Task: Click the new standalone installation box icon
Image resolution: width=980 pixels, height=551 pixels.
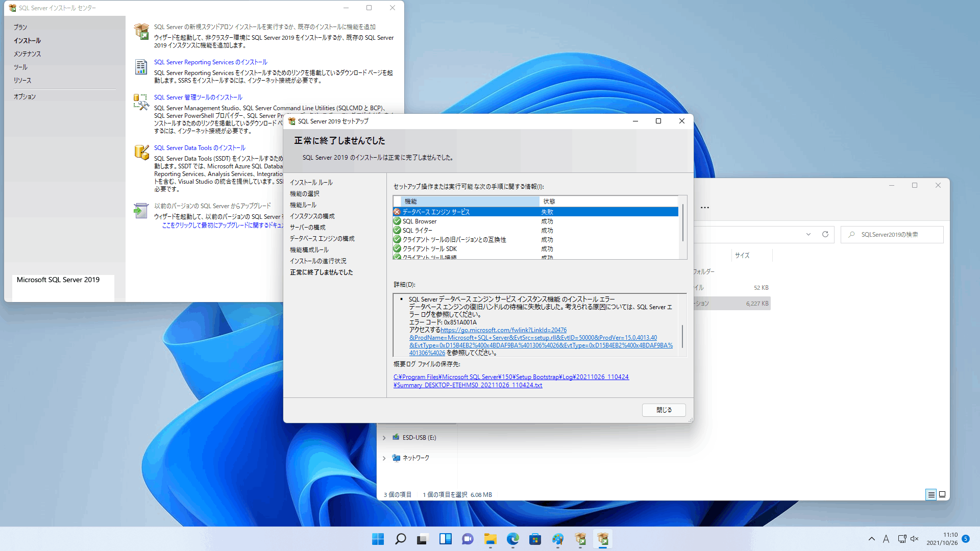Action: [x=141, y=32]
